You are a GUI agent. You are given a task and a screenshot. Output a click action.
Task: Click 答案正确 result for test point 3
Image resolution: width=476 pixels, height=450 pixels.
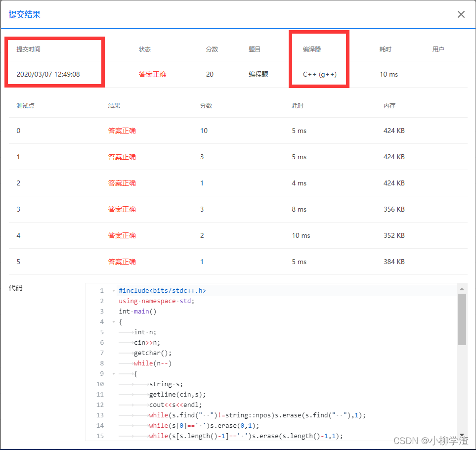122,209
